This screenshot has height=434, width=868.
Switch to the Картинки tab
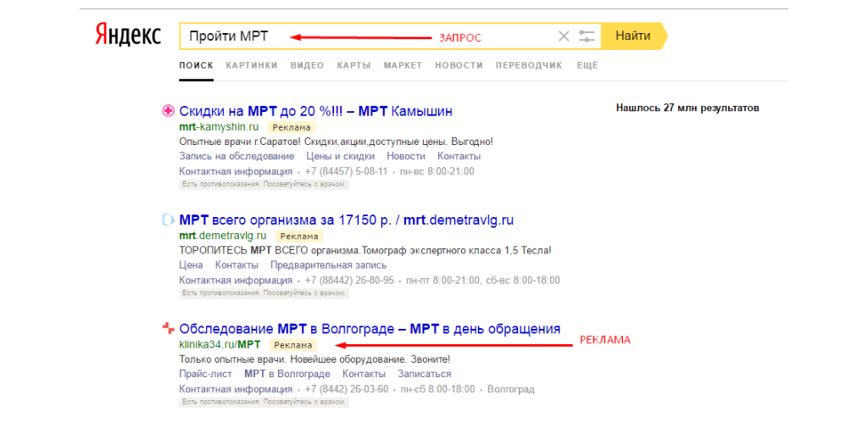pos(251,65)
